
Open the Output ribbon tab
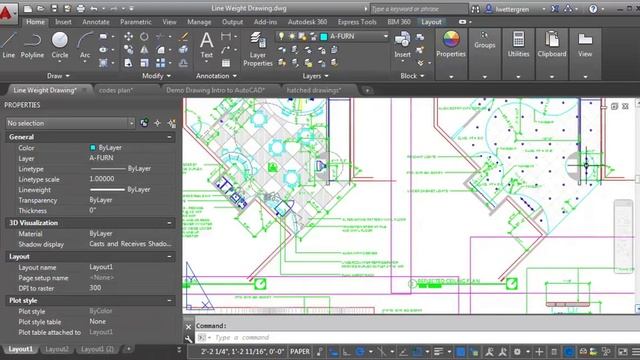tap(232, 22)
